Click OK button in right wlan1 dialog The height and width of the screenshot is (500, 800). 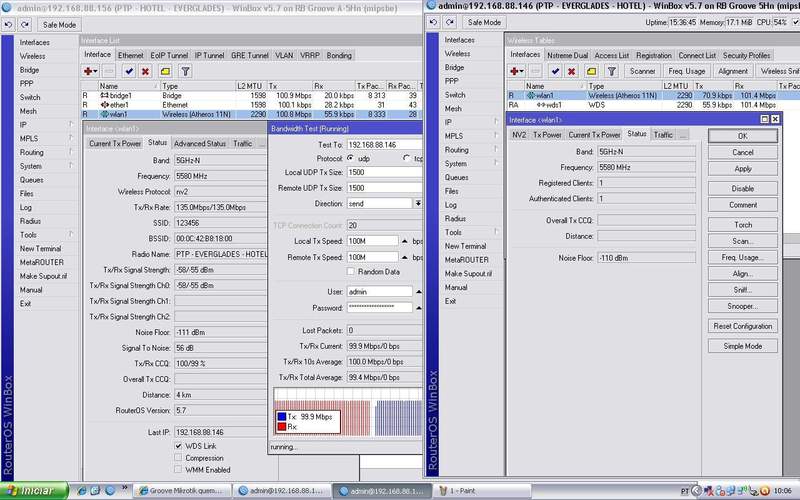743,136
